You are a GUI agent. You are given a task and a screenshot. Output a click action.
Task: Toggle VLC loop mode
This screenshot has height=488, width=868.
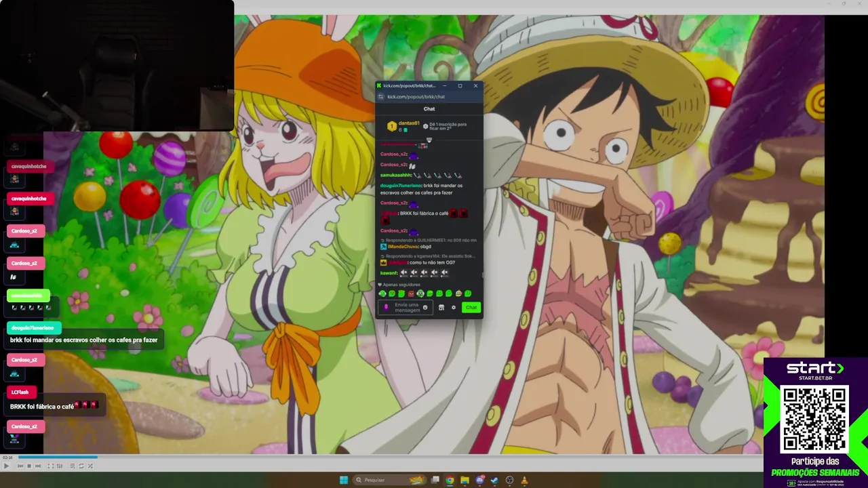81,466
